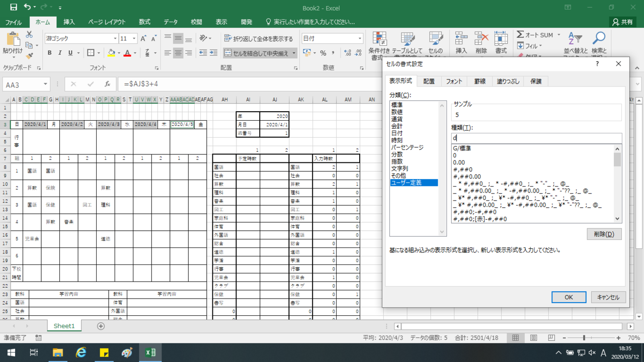Switch to the 挿入 ribbon tab
The height and width of the screenshot is (362, 644).
point(69,22)
